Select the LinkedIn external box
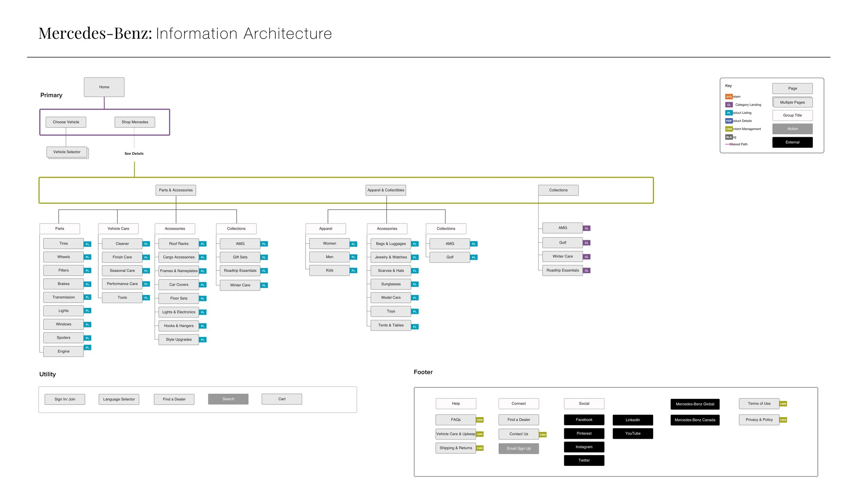The image size is (868, 496). [x=633, y=420]
